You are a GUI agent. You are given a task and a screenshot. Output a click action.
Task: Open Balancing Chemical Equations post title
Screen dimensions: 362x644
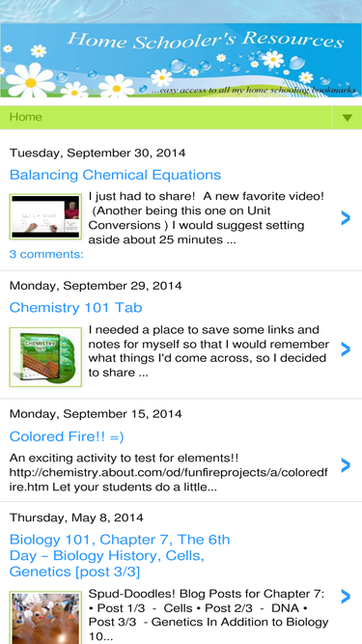pyautogui.click(x=115, y=175)
